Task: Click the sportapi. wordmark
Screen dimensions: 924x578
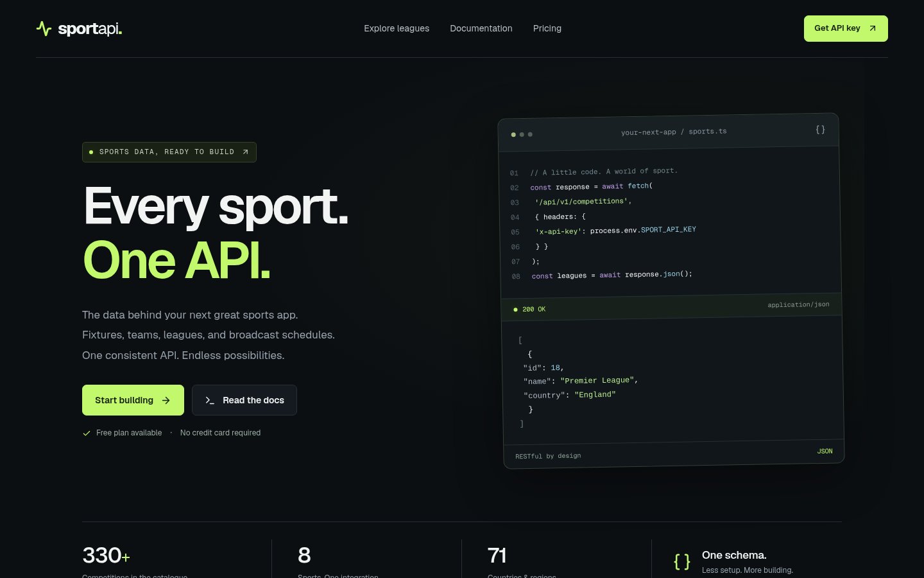Action: [x=90, y=29]
